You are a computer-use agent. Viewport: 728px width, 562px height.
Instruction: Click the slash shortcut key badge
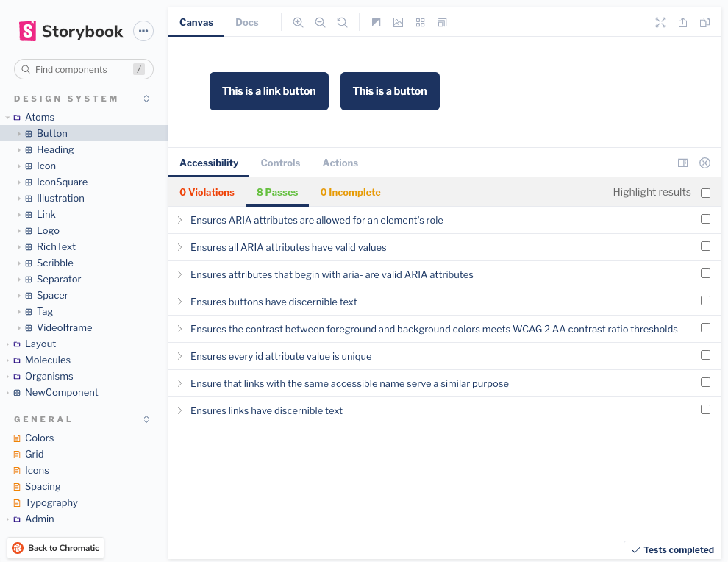[139, 69]
